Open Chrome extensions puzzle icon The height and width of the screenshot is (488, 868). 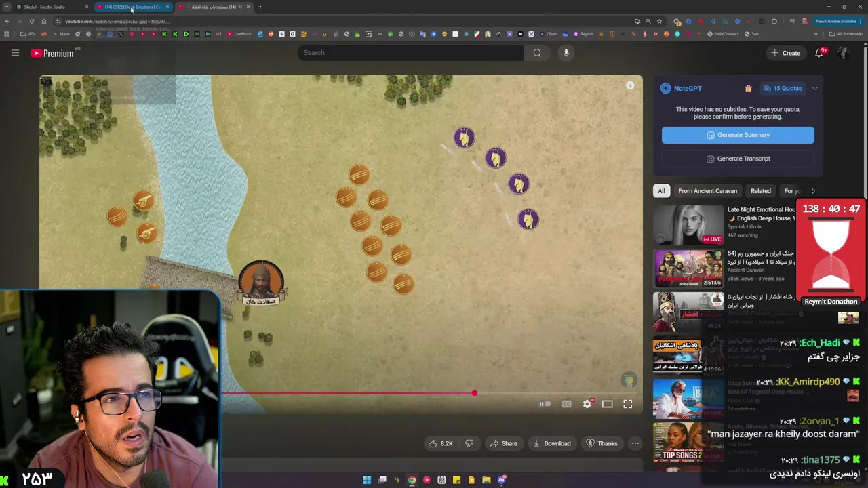(774, 22)
